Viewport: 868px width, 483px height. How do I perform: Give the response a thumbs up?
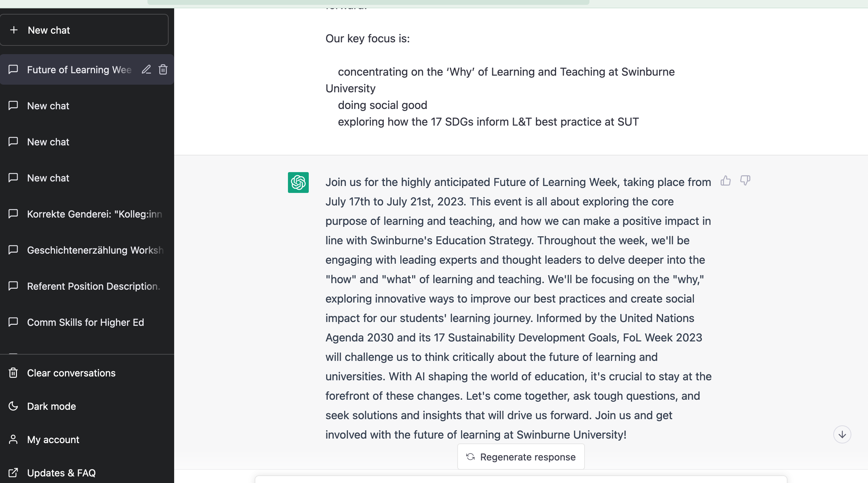[725, 181]
